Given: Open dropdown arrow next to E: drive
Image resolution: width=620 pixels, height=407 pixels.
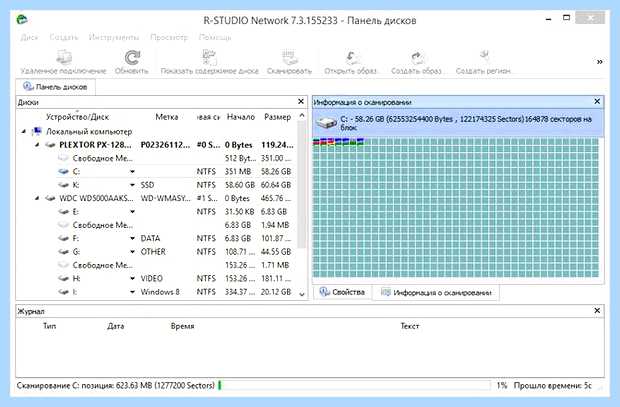Looking at the screenshot, I should point(132,212).
